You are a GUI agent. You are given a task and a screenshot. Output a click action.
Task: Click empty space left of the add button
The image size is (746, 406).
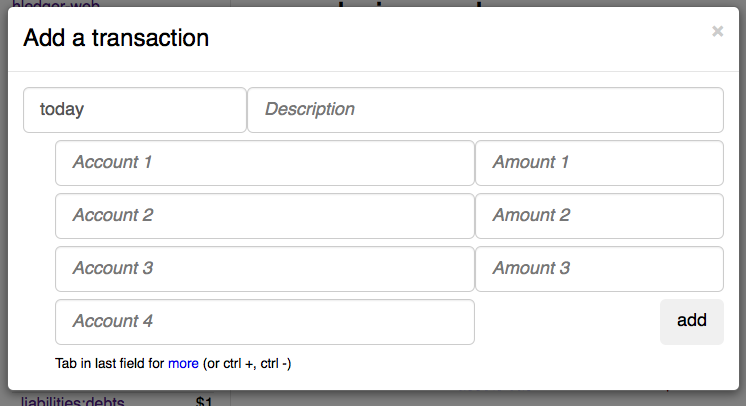566,322
